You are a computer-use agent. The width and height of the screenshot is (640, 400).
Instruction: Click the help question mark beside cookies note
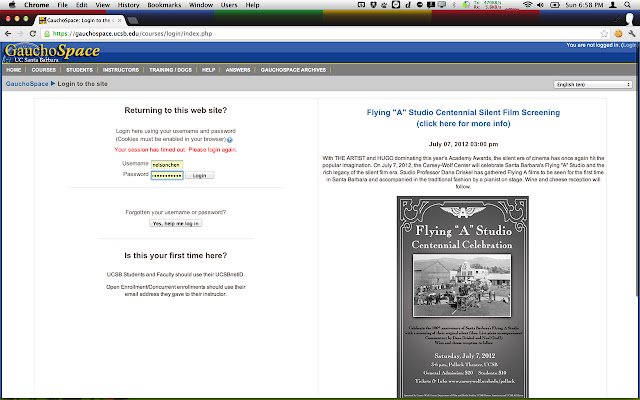click(230, 140)
